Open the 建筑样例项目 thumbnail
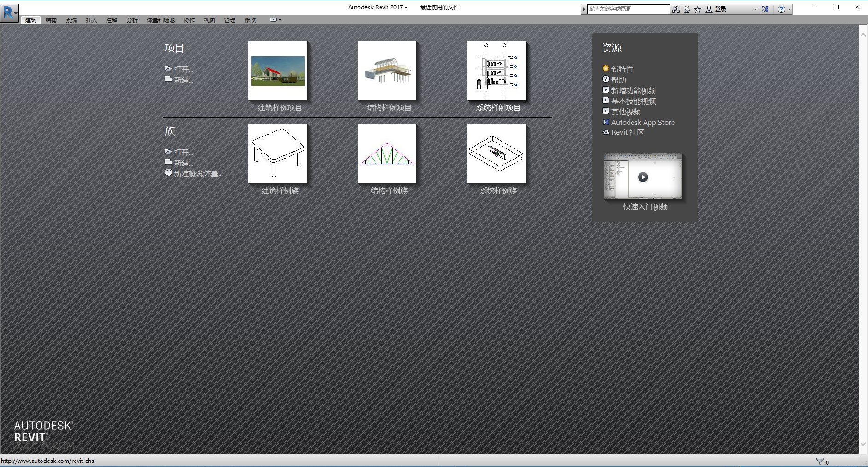The height and width of the screenshot is (467, 868). 278,71
